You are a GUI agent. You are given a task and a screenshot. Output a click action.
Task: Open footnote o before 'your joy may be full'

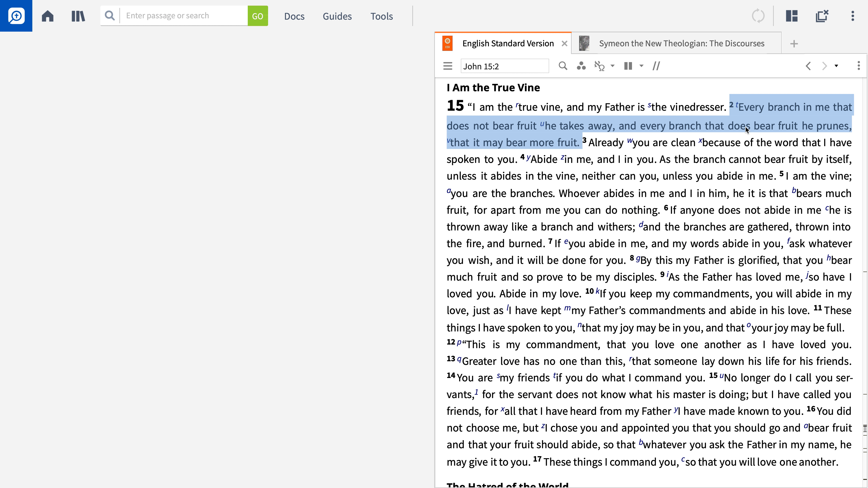(749, 325)
